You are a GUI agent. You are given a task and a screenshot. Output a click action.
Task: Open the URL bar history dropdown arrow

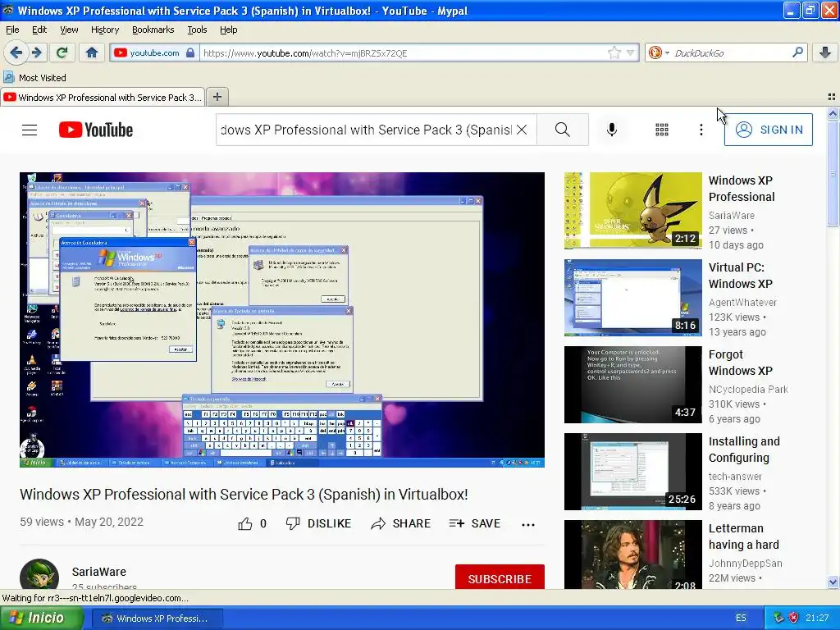[631, 52]
